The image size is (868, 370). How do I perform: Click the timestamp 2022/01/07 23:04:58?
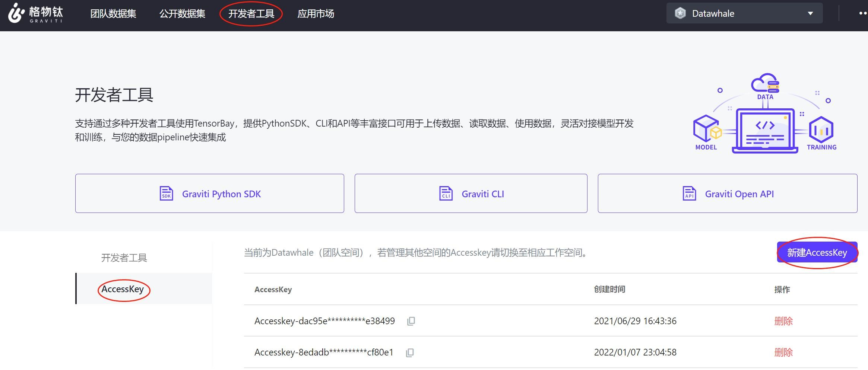pyautogui.click(x=635, y=352)
